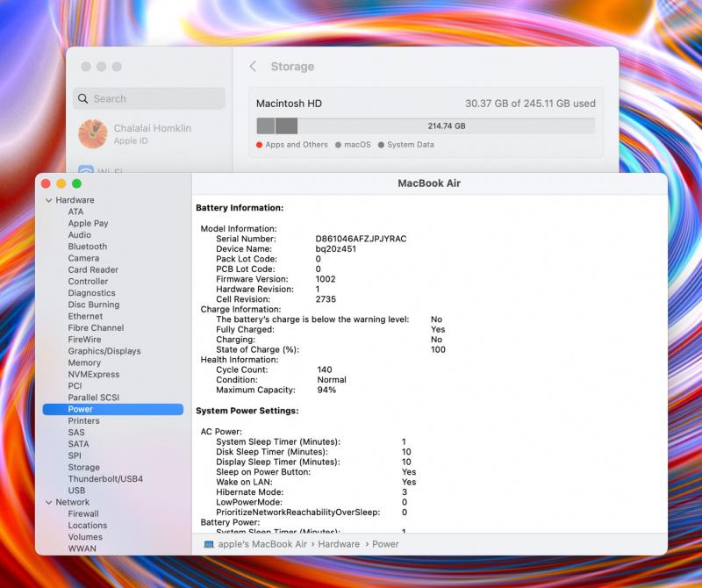Click apple's MacBook Air in path bar

click(262, 545)
